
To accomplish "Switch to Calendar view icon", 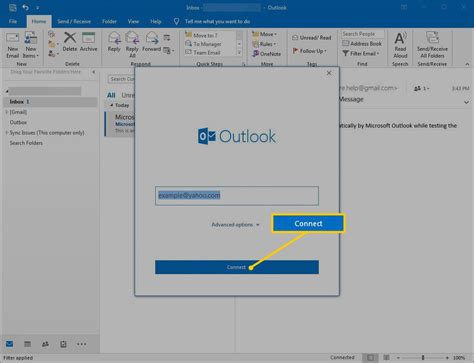I will click(27, 344).
